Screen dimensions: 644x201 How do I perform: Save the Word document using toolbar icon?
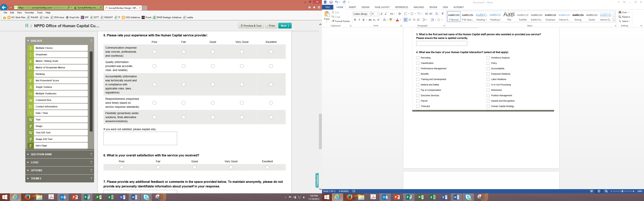pyautogui.click(x=331, y=2)
